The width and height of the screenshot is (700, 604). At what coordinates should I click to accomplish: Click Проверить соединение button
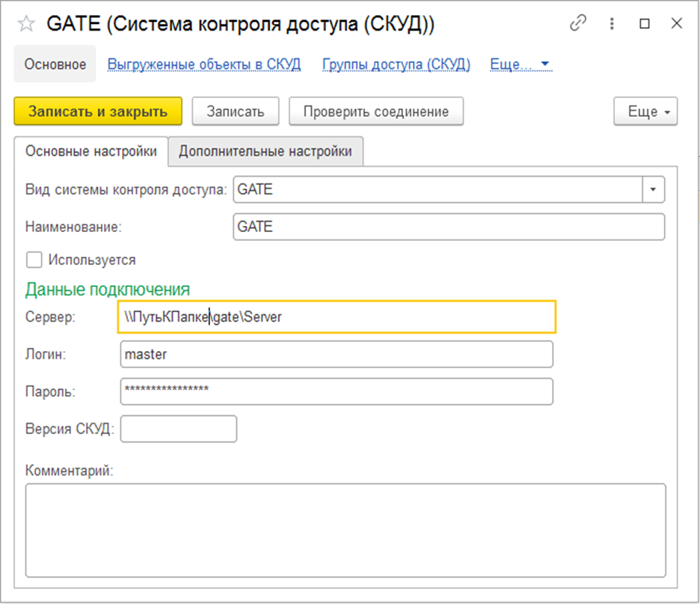click(376, 112)
